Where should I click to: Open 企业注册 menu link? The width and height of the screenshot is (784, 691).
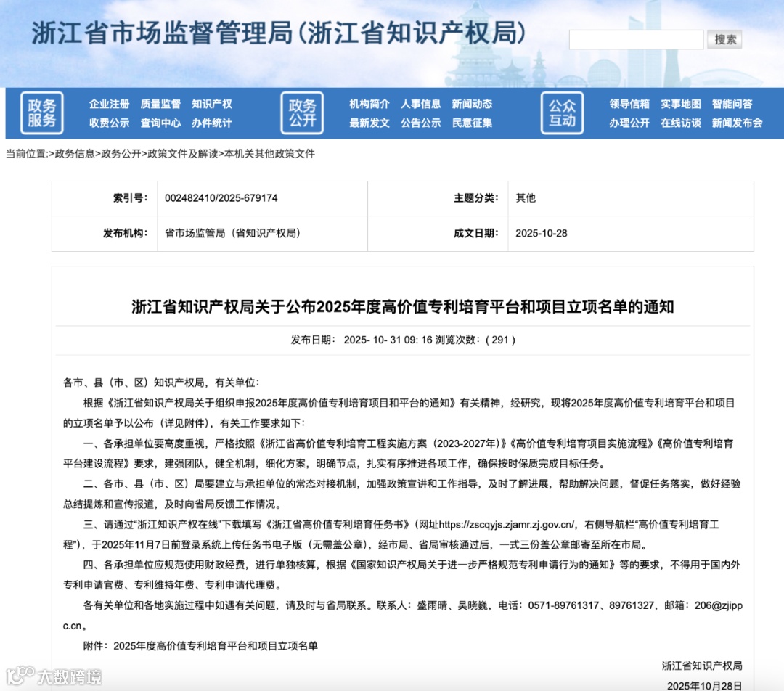[x=109, y=104]
